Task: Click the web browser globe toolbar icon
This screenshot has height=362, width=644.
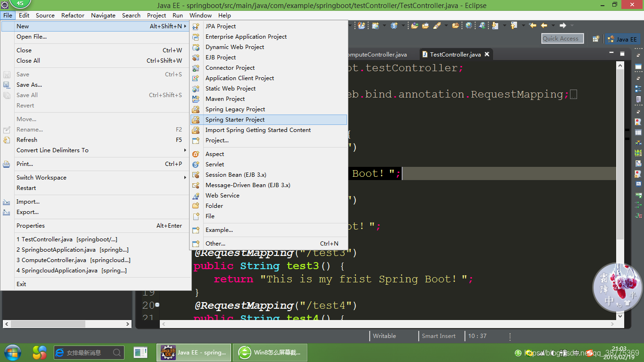Action: pos(469,25)
